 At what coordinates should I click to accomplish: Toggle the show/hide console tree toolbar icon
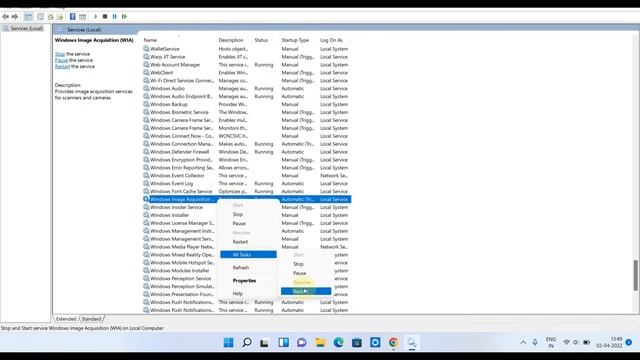[x=28, y=17]
